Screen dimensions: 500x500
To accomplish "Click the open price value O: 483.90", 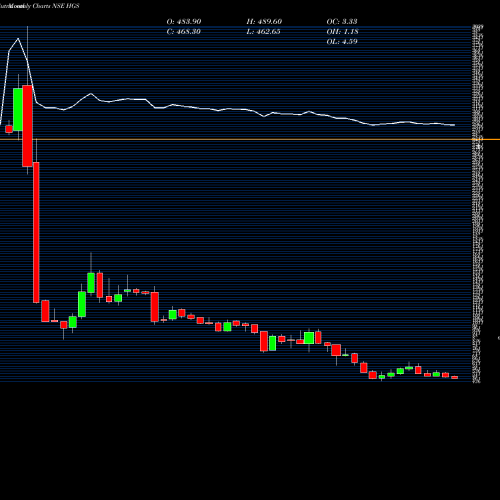I will tap(184, 21).
